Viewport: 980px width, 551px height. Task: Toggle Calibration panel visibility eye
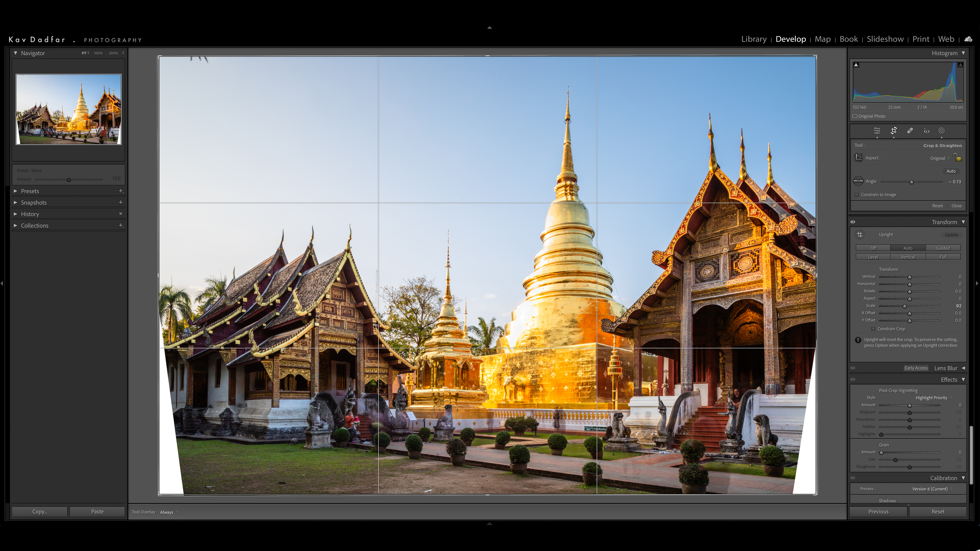853,478
